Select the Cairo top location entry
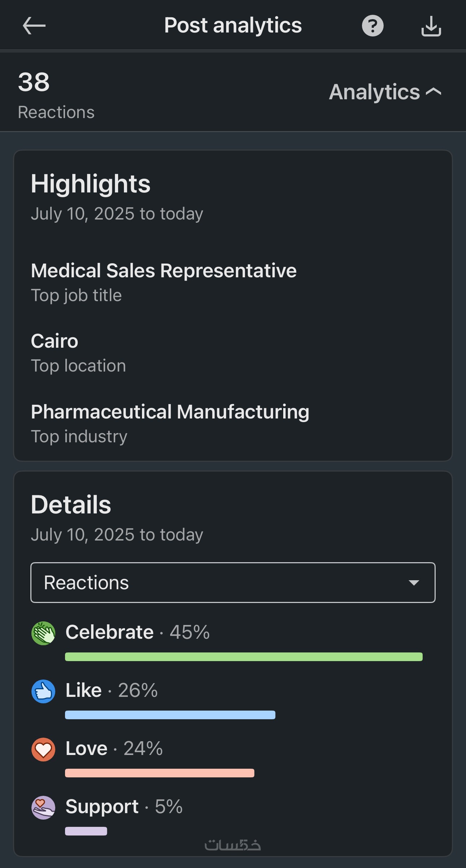 (55, 341)
